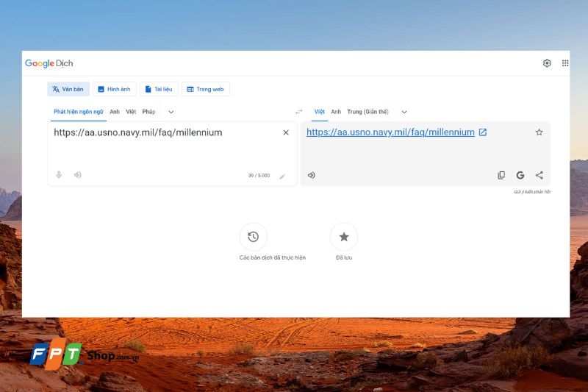Click the Google Dịch logo
The height and width of the screenshot is (392, 588).
49,63
